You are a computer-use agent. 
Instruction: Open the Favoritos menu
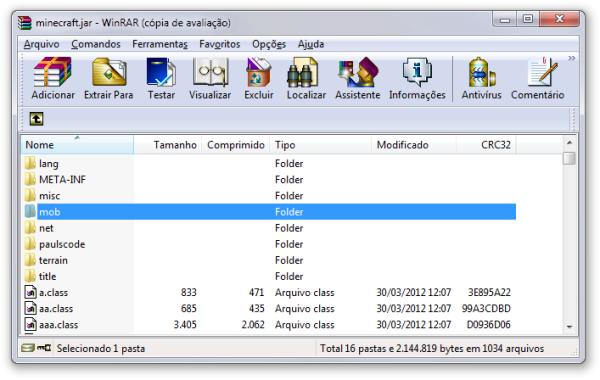(x=220, y=44)
